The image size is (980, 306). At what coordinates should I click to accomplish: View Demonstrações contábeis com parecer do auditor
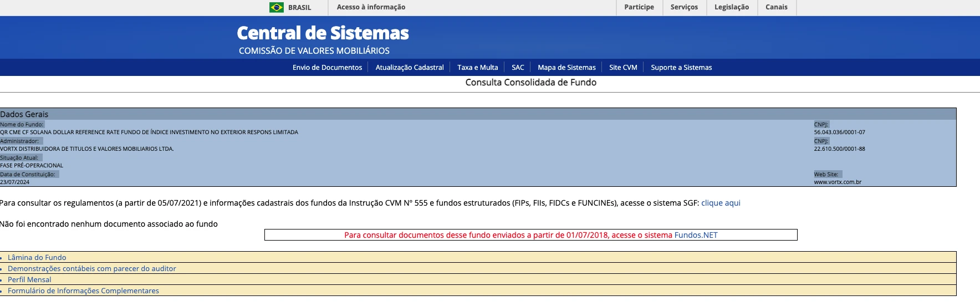click(x=91, y=269)
